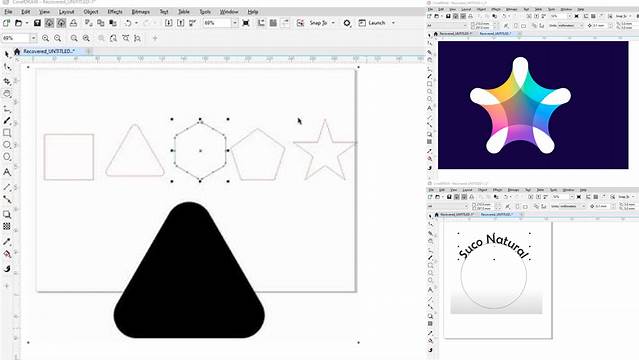Select the Pick tool in the toolbox
Viewport: 639px width, 360px height.
(7, 54)
